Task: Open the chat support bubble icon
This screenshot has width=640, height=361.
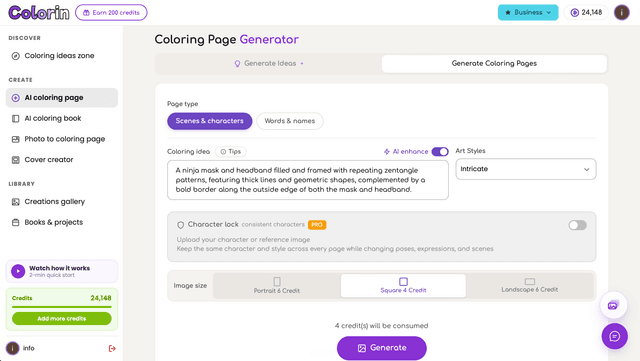Action: [x=614, y=336]
